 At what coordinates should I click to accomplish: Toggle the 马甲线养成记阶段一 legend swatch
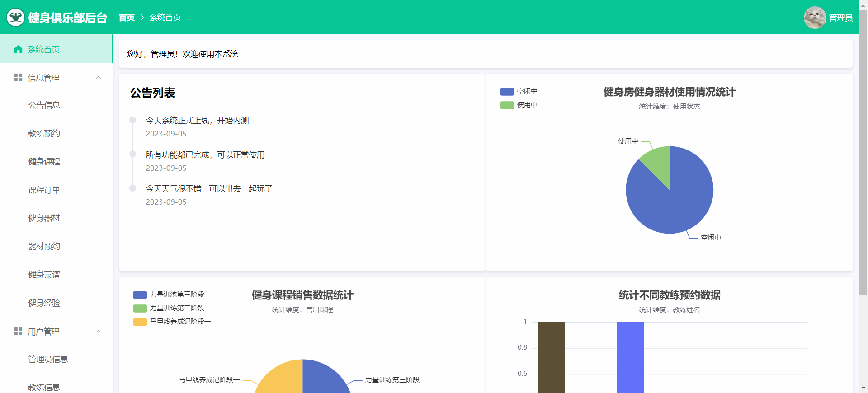140,322
